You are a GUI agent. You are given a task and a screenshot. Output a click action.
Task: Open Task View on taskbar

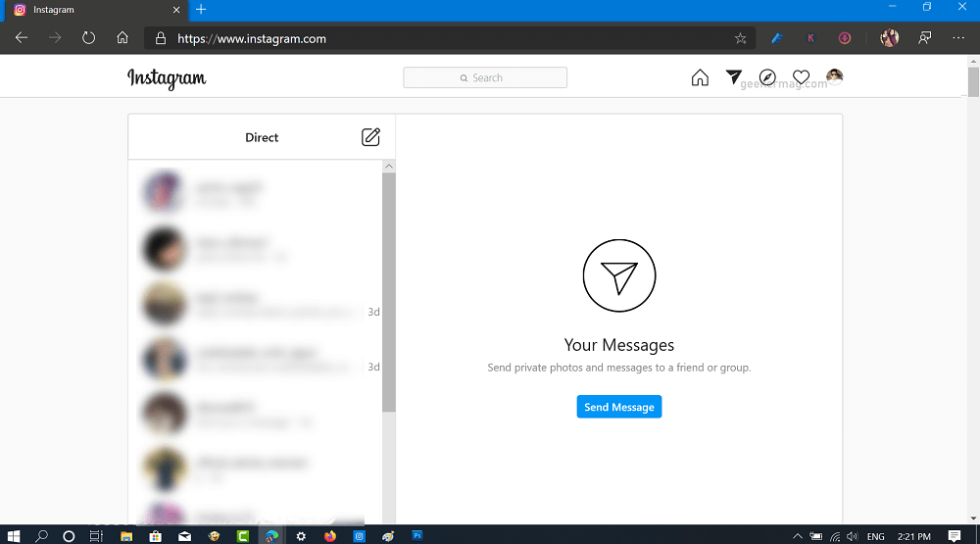(x=96, y=536)
